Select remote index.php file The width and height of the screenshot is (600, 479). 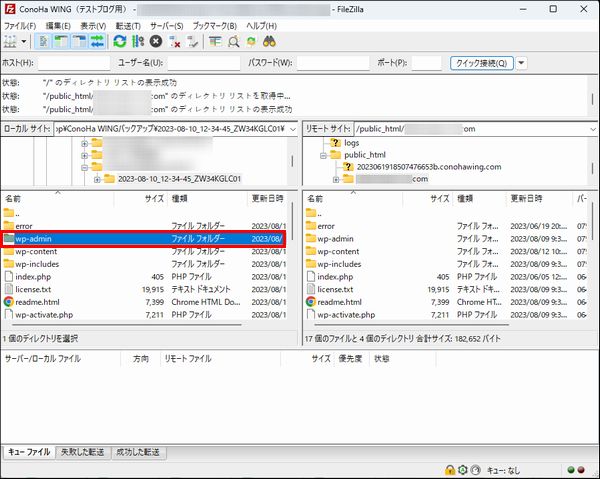tap(335, 277)
